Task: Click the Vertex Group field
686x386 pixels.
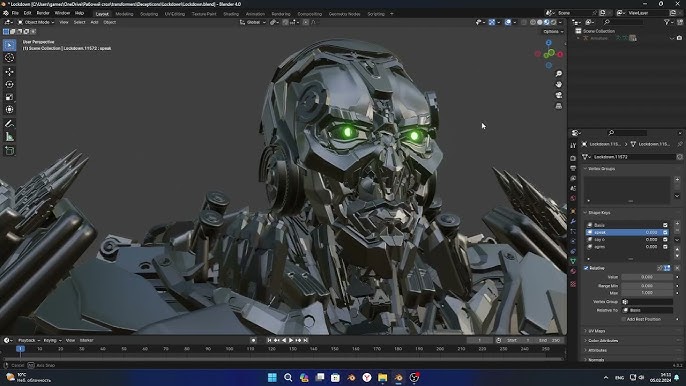Action: pyautogui.click(x=647, y=302)
